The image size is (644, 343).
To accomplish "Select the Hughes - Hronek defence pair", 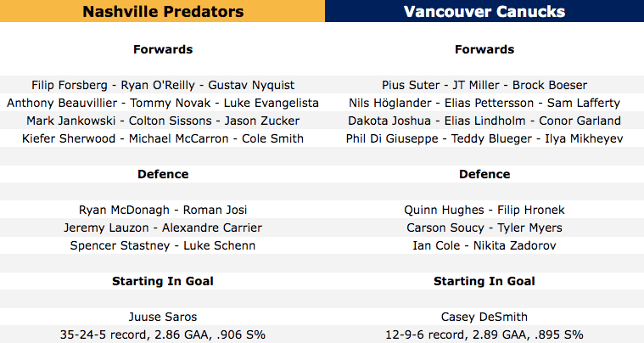I will 484,210.
